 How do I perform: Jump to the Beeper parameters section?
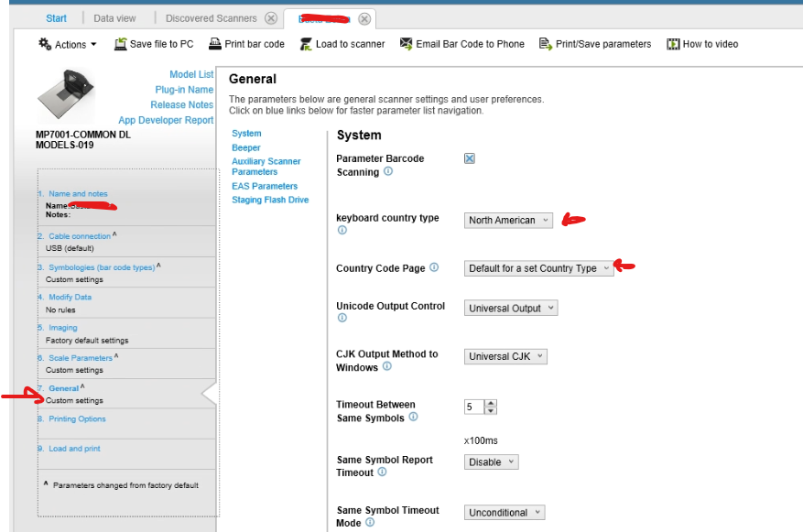coord(246,147)
